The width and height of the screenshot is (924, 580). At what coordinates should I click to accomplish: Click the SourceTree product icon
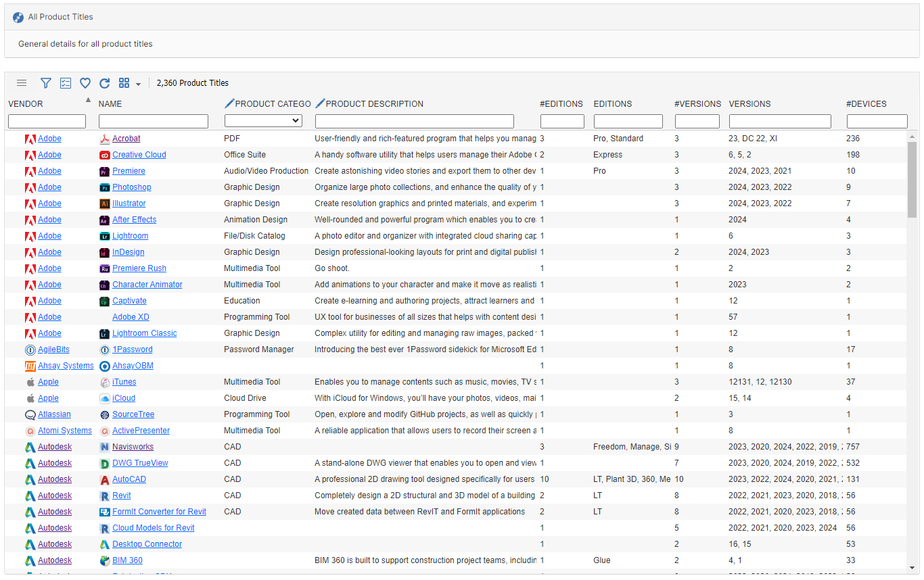105,415
